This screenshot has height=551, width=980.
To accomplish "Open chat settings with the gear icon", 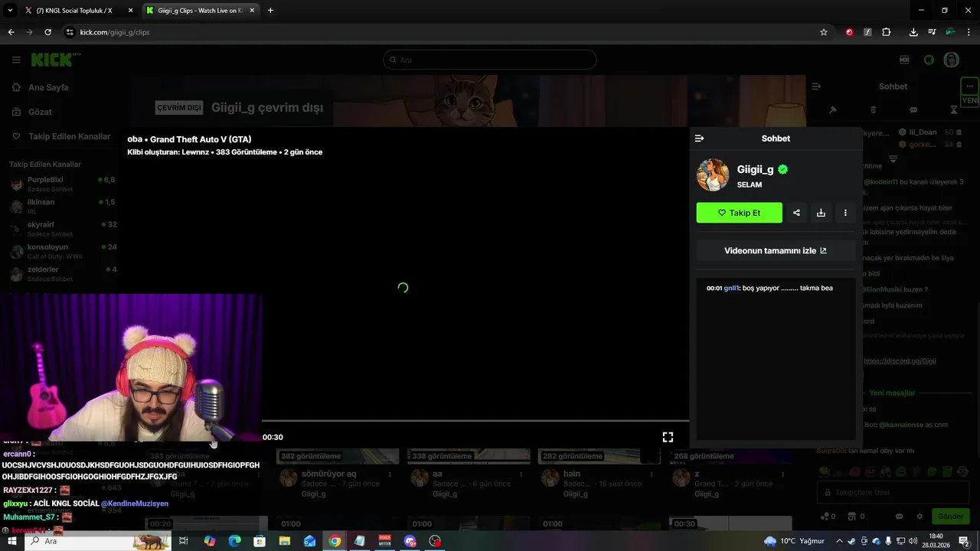I will (920, 517).
